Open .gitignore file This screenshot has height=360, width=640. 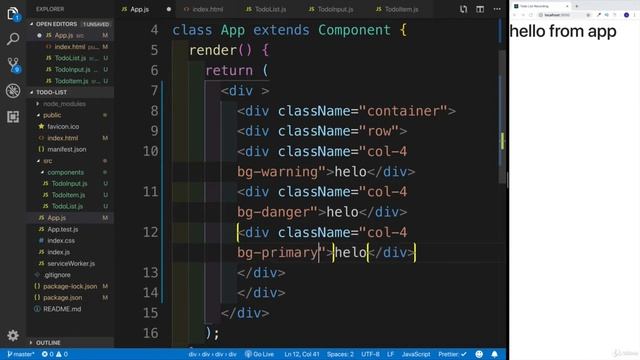pyautogui.click(x=57, y=275)
